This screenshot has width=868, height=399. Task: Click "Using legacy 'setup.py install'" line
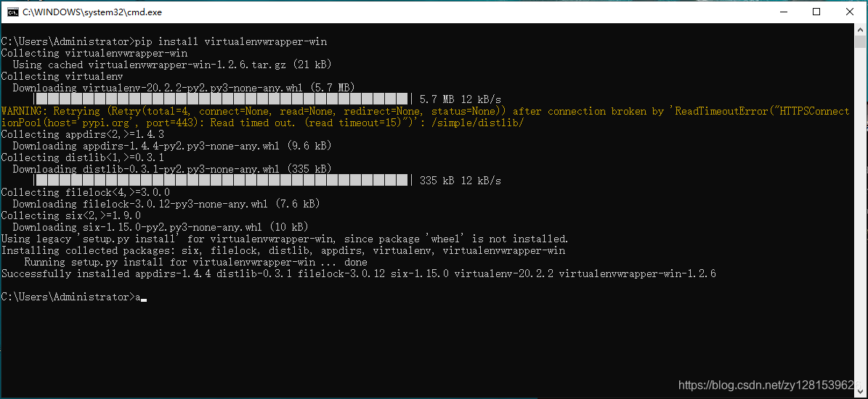(x=285, y=239)
